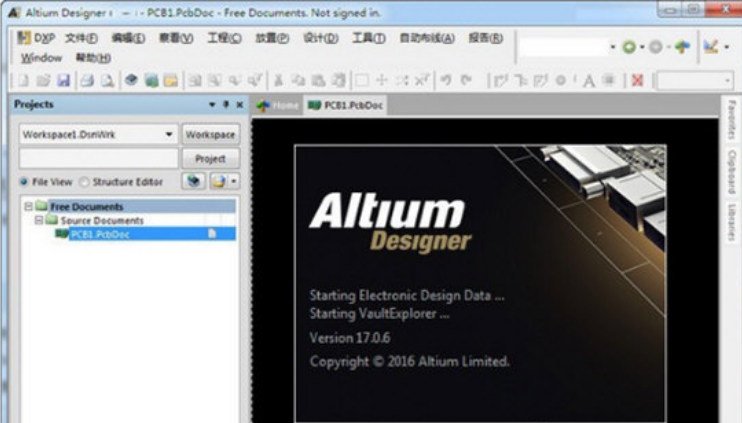Click the yellow folder toolbar icon
742x423 pixels.
point(171,80)
